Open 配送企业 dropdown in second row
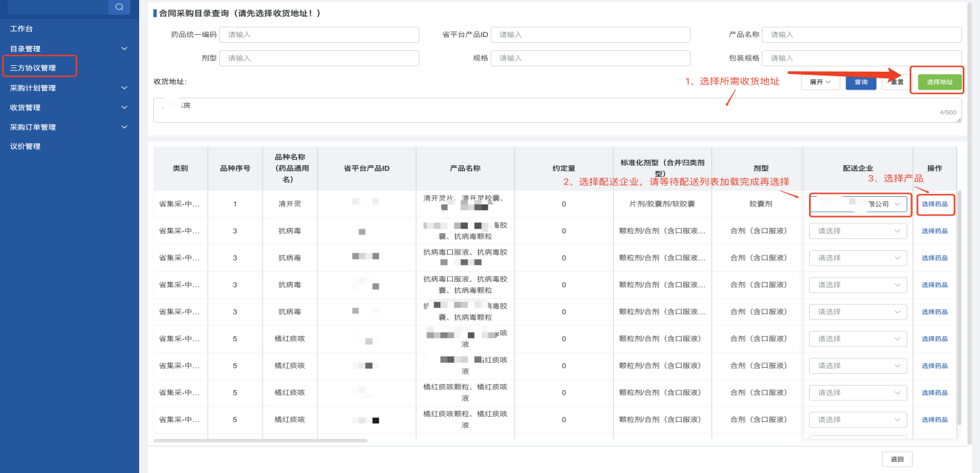This screenshot has width=980, height=473. [858, 231]
